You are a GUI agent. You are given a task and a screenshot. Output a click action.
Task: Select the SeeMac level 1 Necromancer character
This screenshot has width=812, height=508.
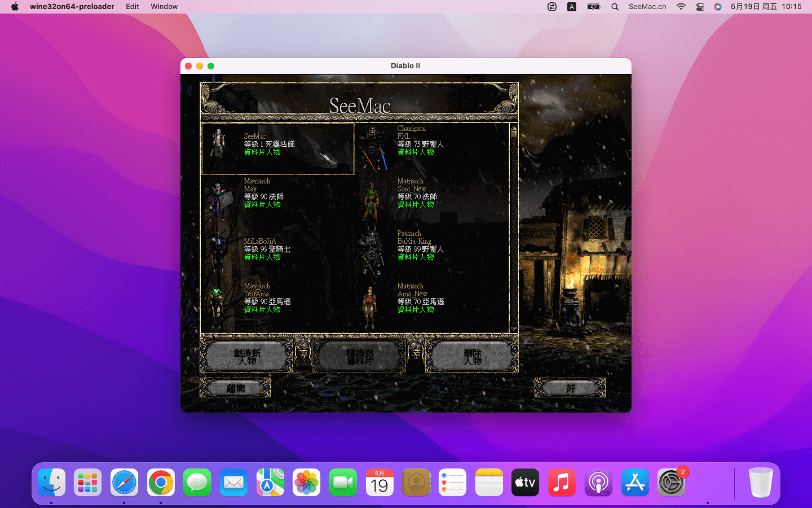[x=277, y=148]
